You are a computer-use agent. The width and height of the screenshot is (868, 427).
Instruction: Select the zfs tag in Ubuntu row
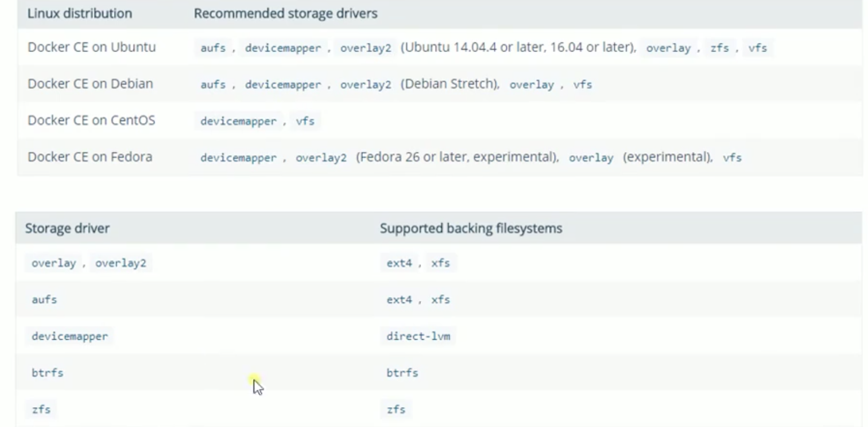click(x=720, y=48)
